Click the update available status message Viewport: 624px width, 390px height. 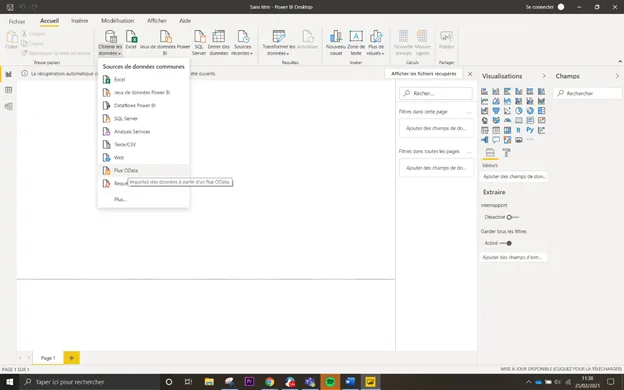click(x=561, y=369)
